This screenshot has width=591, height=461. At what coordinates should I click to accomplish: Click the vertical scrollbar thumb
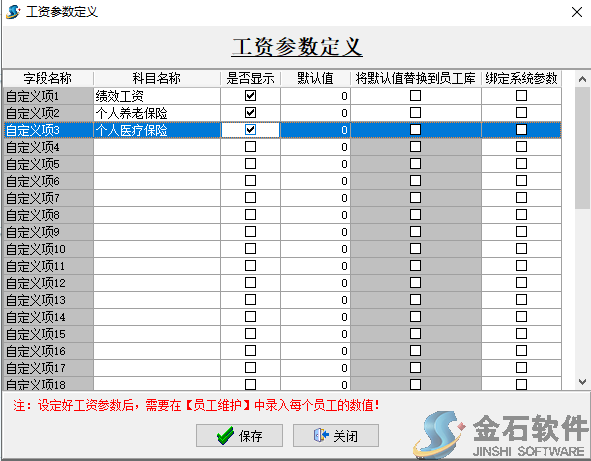point(582,147)
